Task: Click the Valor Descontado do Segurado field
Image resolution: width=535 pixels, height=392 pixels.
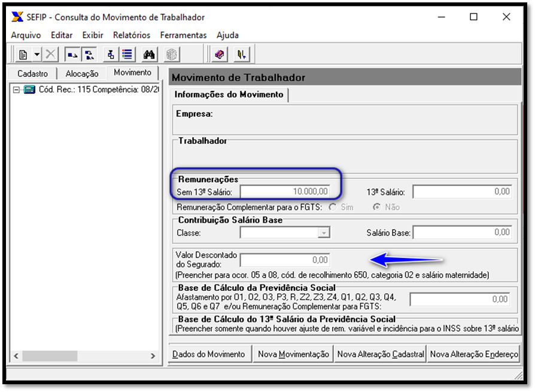Action: 285,260
